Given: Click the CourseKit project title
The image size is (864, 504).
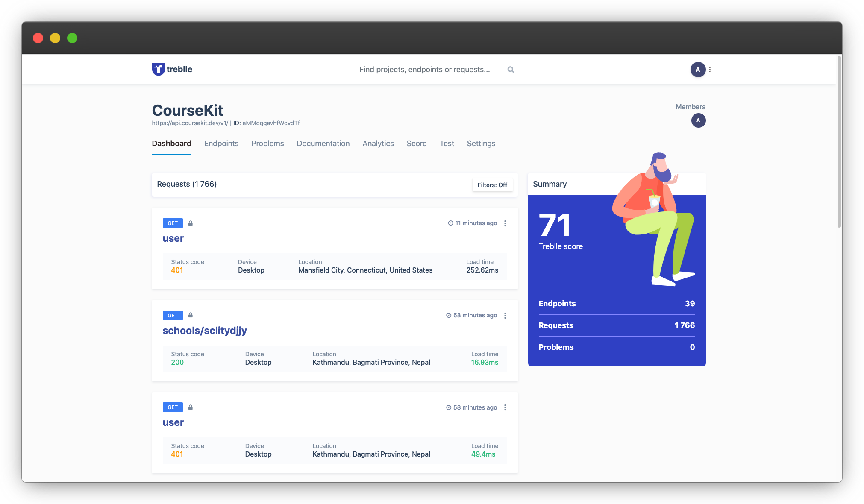Looking at the screenshot, I should point(188,110).
